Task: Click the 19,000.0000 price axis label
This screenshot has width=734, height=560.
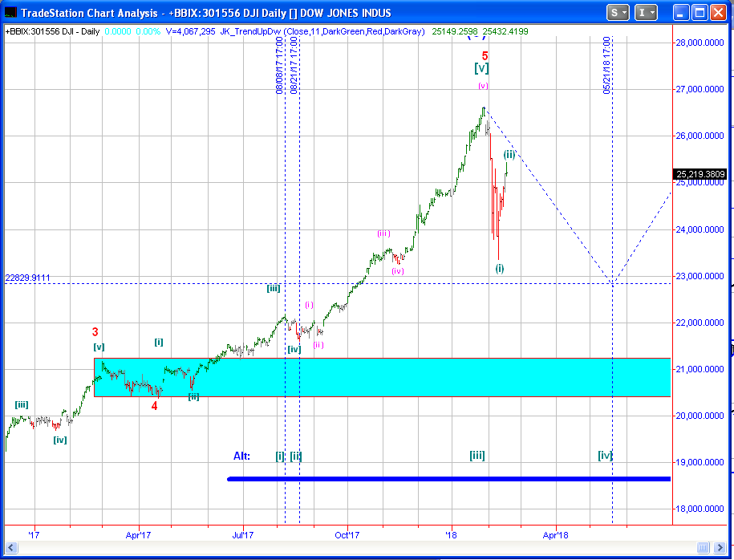Action: [x=700, y=463]
